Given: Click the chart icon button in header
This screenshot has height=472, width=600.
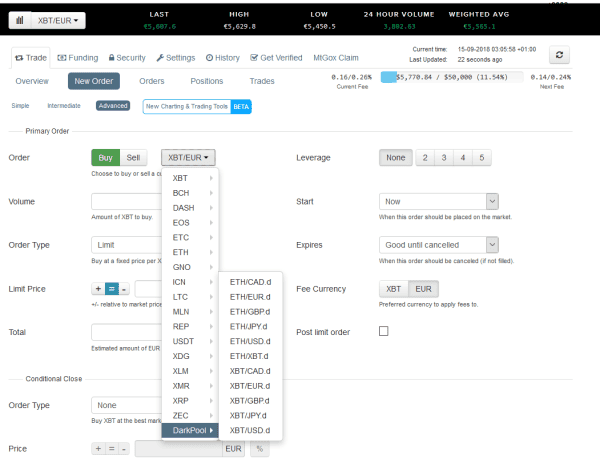Looking at the screenshot, I should (x=20, y=20).
